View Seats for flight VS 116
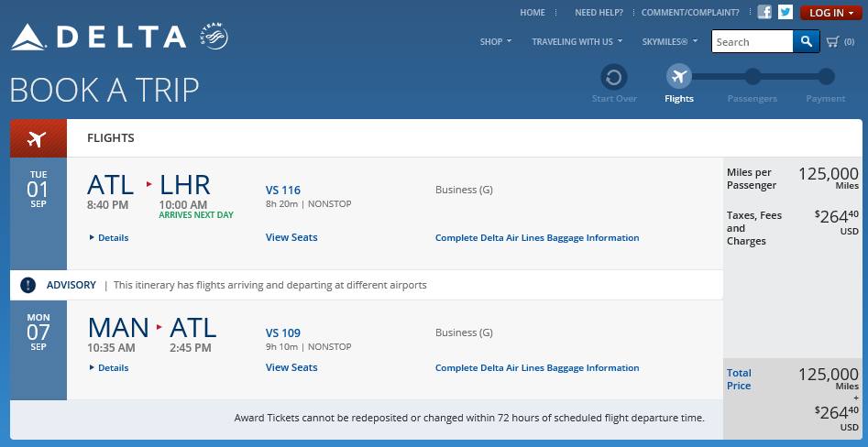 [291, 237]
